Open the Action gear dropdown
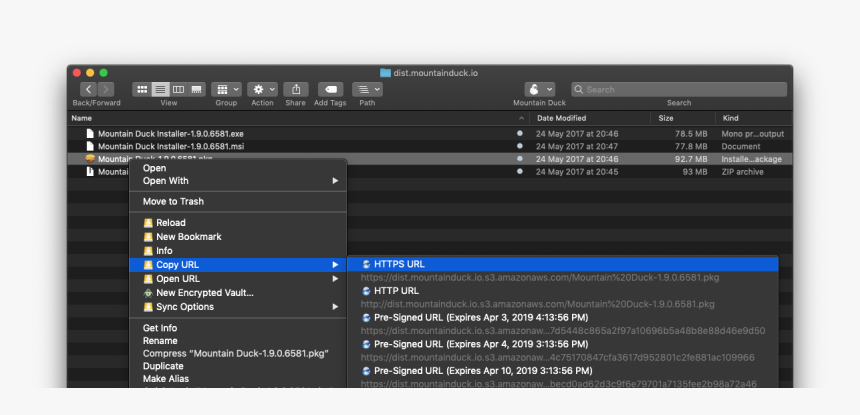This screenshot has height=415, width=860. [262, 89]
